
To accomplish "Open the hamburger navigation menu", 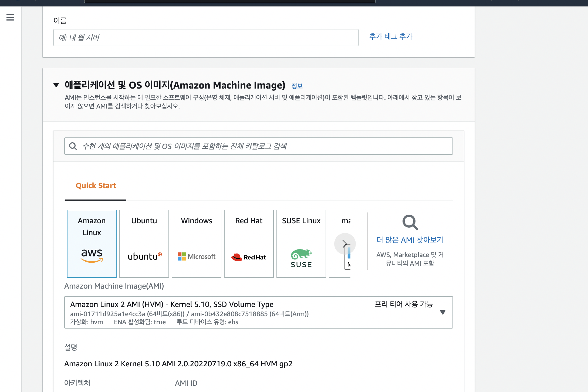I will click(x=10, y=18).
